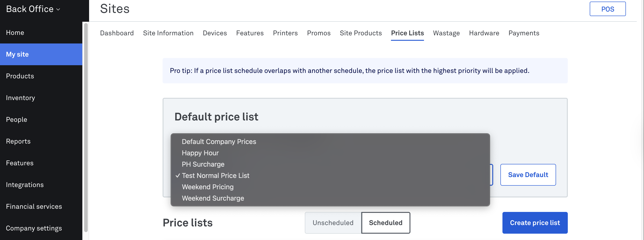Click the Price lists heading
This screenshot has width=644, height=240.
pyautogui.click(x=188, y=223)
